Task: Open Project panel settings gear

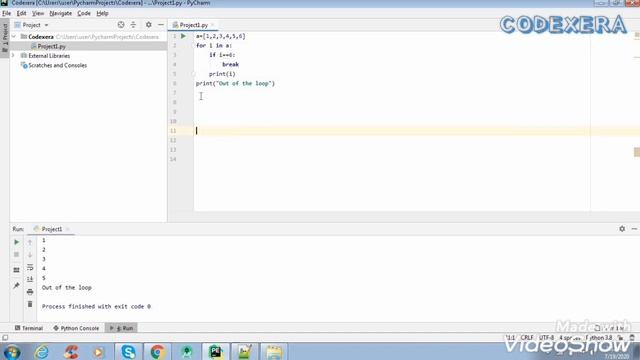Action: tap(149, 25)
